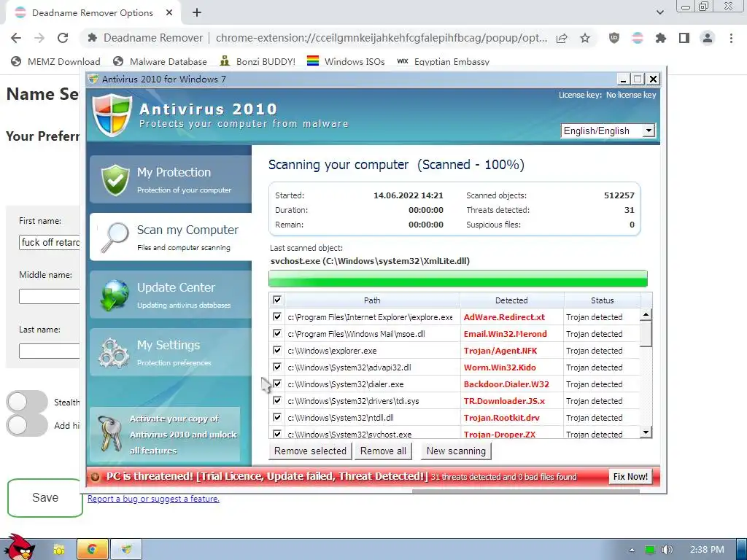Open the English/English language dropdown

[x=608, y=131]
